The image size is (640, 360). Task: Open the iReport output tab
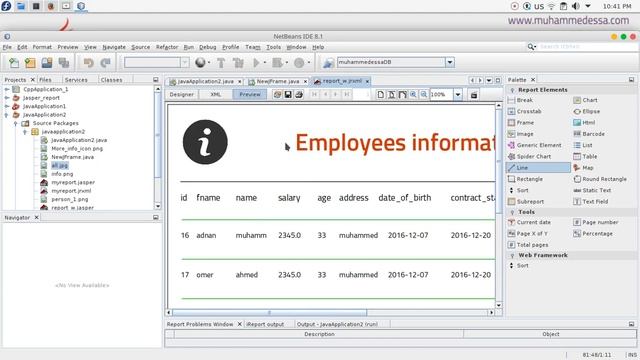point(265,324)
